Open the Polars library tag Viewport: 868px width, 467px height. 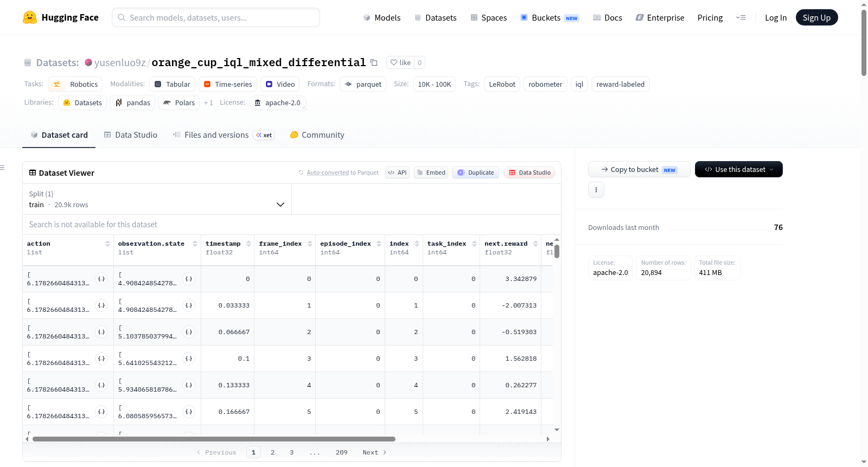pos(179,103)
